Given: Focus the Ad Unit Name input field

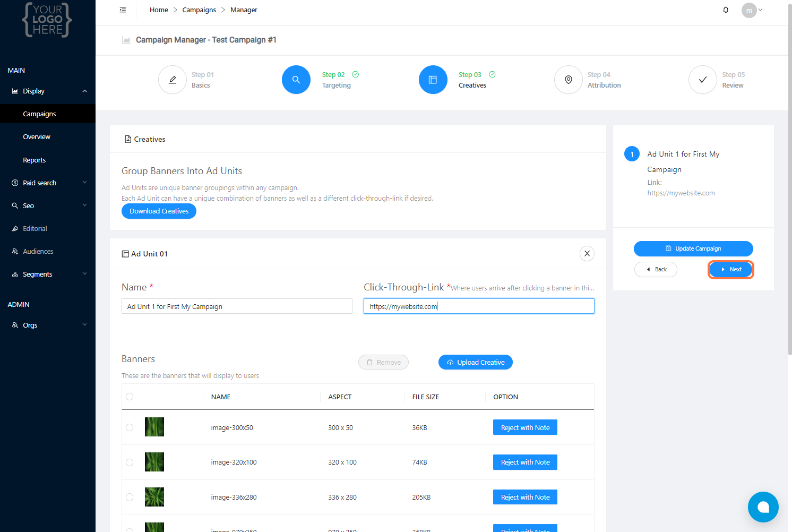Looking at the screenshot, I should [x=237, y=306].
